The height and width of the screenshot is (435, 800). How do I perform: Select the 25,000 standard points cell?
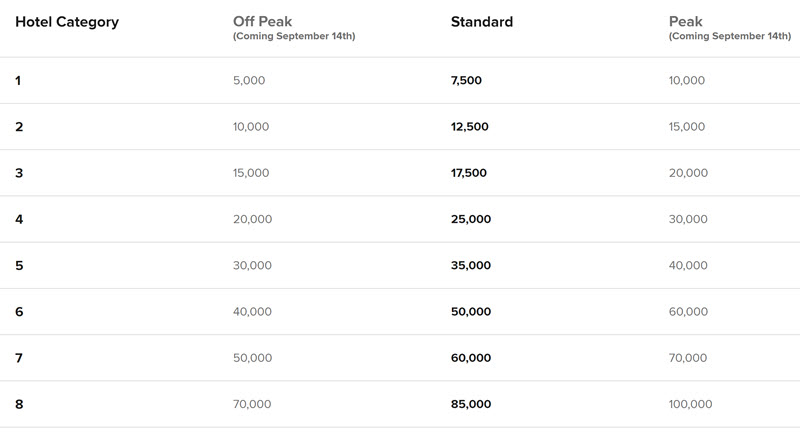click(x=470, y=219)
